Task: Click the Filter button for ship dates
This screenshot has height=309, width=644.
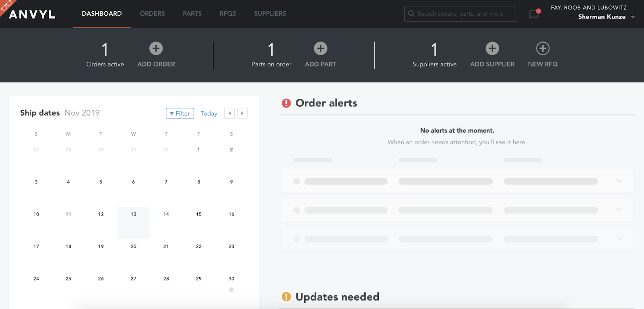Action: click(180, 113)
